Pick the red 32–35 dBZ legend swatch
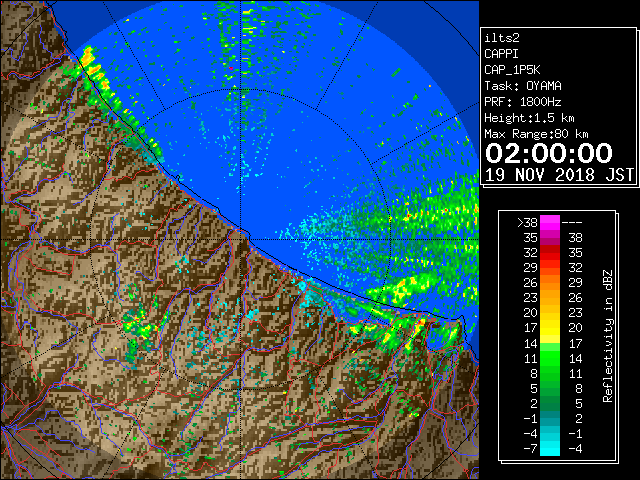The width and height of the screenshot is (640, 480). tap(550, 253)
